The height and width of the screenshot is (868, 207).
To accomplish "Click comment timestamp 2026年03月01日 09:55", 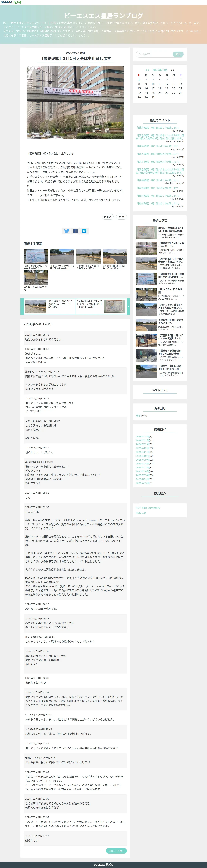I will (37, 507).
